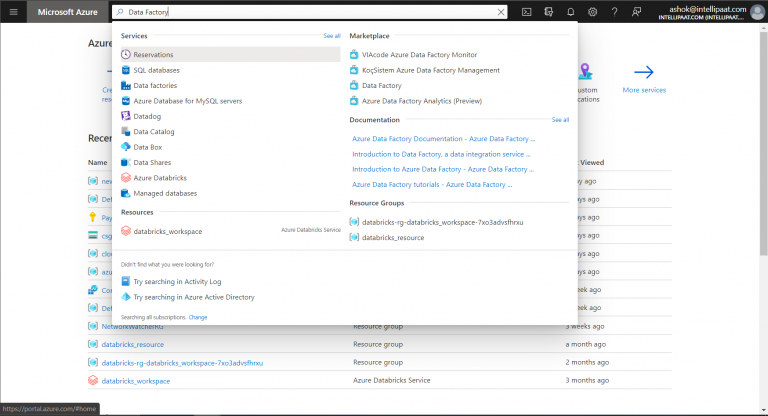Click Try searching in Activity Log
This screenshot has width=768, height=416.
point(177,281)
